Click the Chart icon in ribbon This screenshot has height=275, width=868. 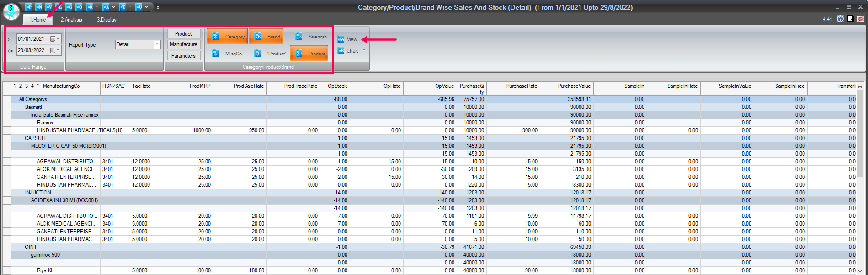point(341,51)
